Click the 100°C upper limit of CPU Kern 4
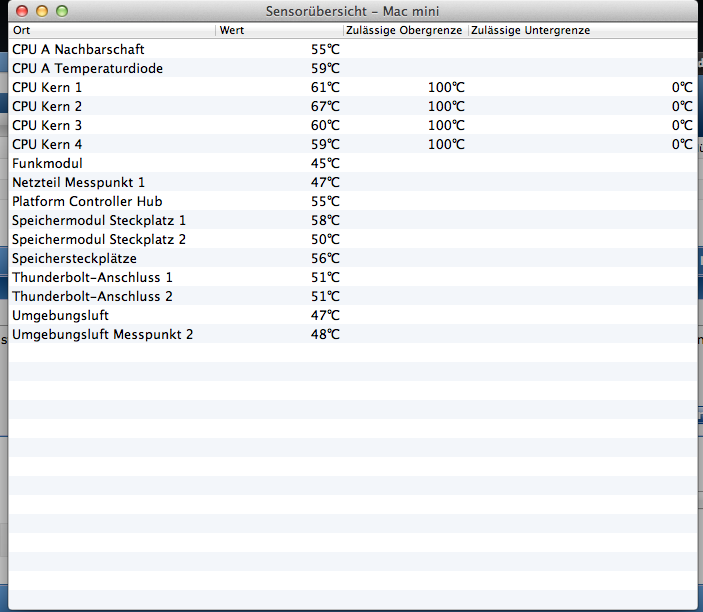The width and height of the screenshot is (703, 612). 446,144
